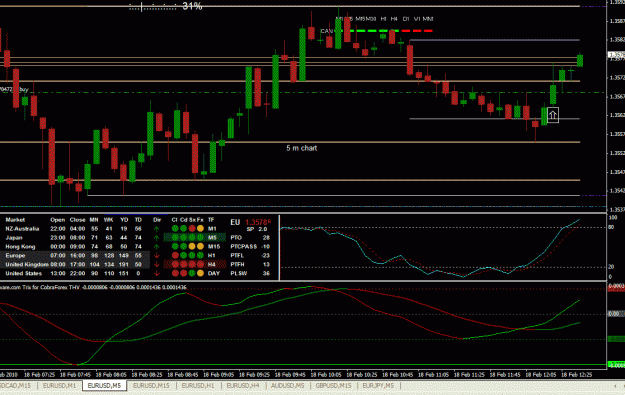
Task: Click the down arrow in the United Kingdom row
Action: [156, 264]
